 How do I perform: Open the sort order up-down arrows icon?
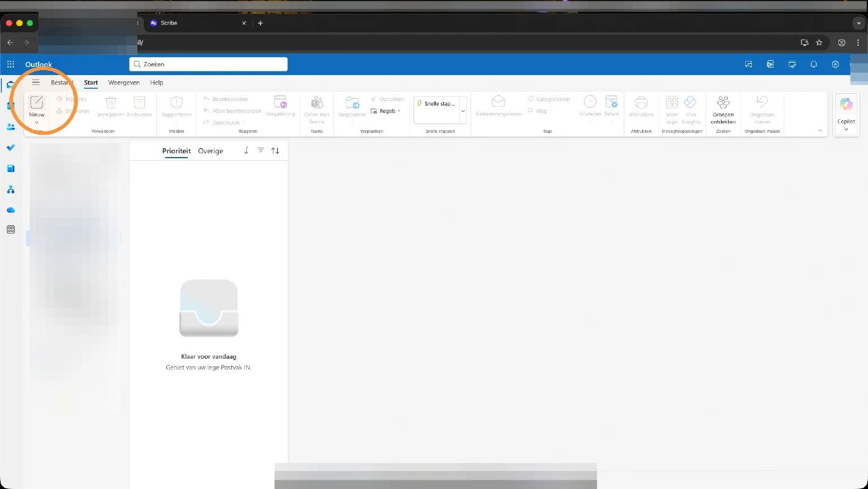pyautogui.click(x=275, y=151)
